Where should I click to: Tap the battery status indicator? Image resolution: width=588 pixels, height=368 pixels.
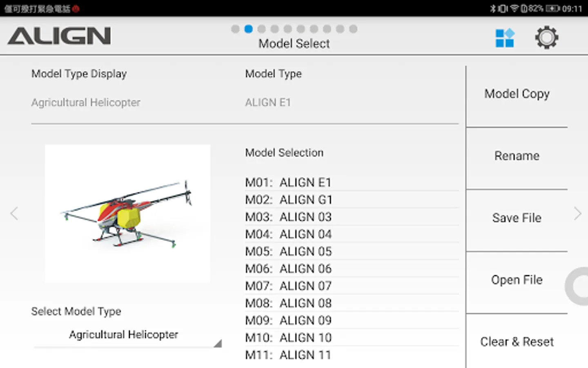tap(552, 9)
